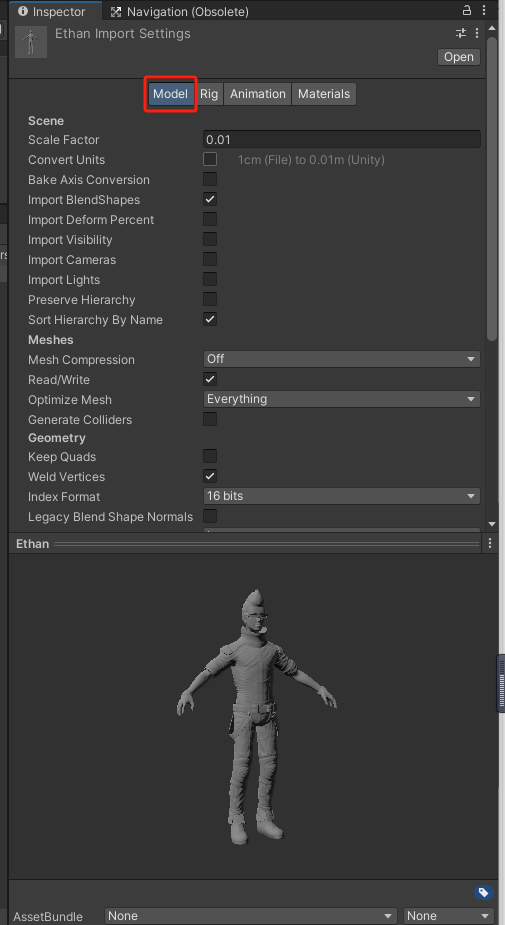Click the Mesh Compression label
The height and width of the screenshot is (925, 505).
pyautogui.click(x=81, y=360)
